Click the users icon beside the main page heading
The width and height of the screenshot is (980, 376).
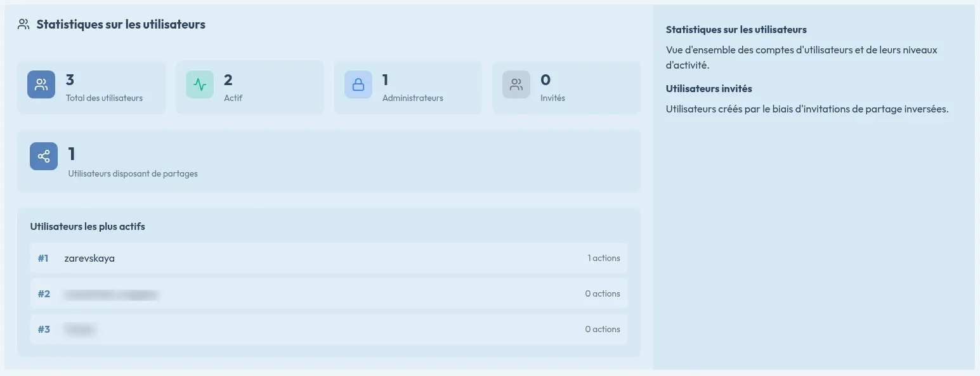tap(23, 25)
